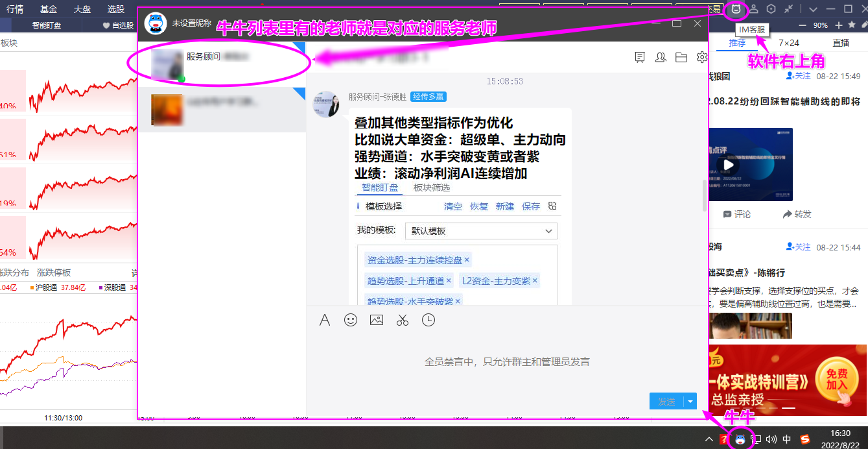Click 涨跌停板 tab in main window

click(x=54, y=273)
